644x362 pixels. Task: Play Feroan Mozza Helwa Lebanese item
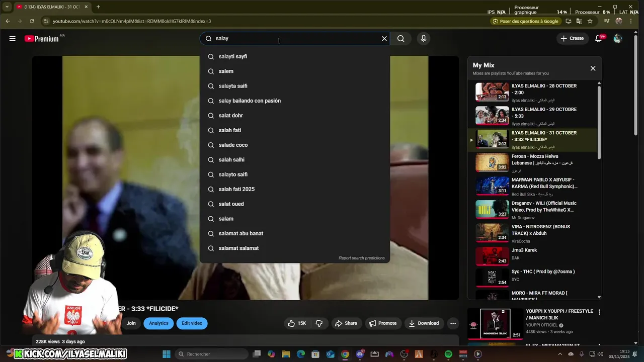point(533,163)
